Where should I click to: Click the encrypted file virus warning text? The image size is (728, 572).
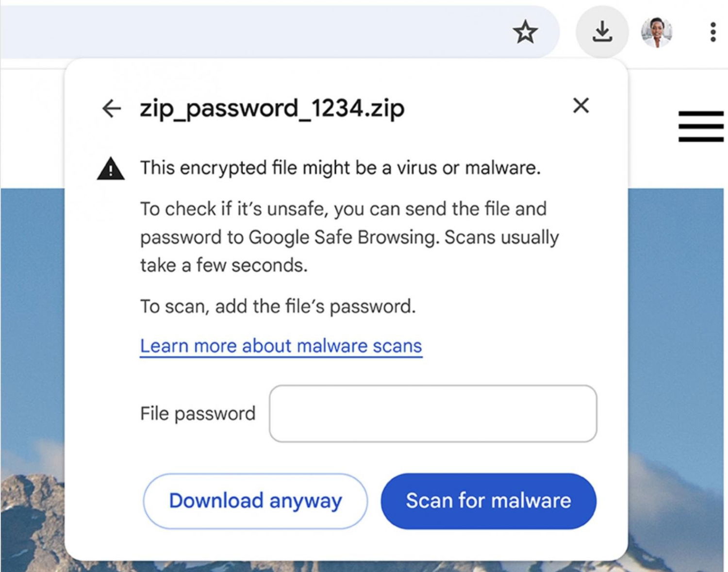click(340, 168)
